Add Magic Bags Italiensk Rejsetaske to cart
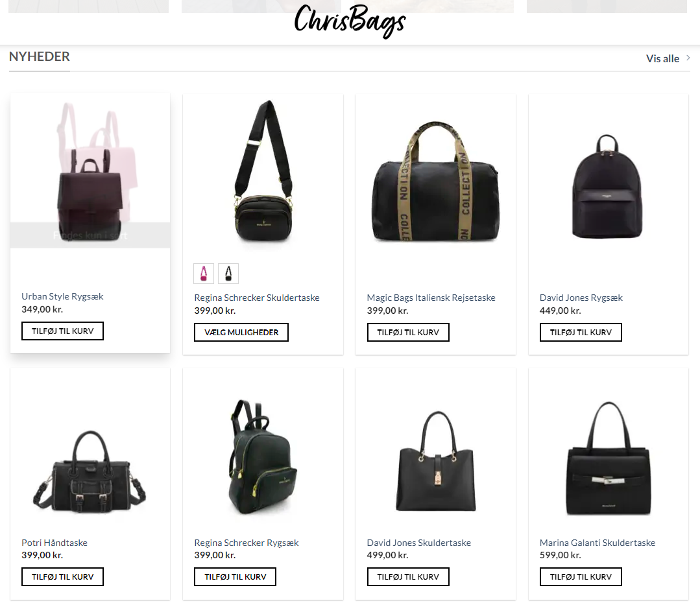Viewport: 700px width, 603px height. point(408,332)
